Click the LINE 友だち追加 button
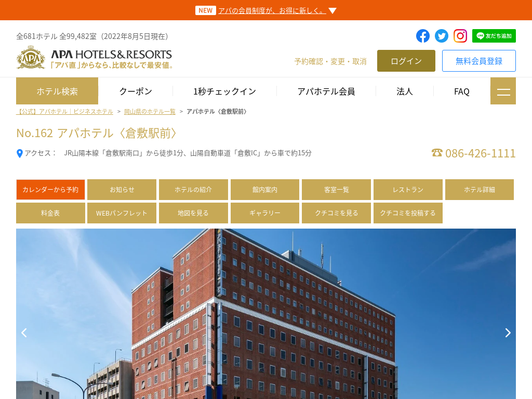 click(494, 36)
